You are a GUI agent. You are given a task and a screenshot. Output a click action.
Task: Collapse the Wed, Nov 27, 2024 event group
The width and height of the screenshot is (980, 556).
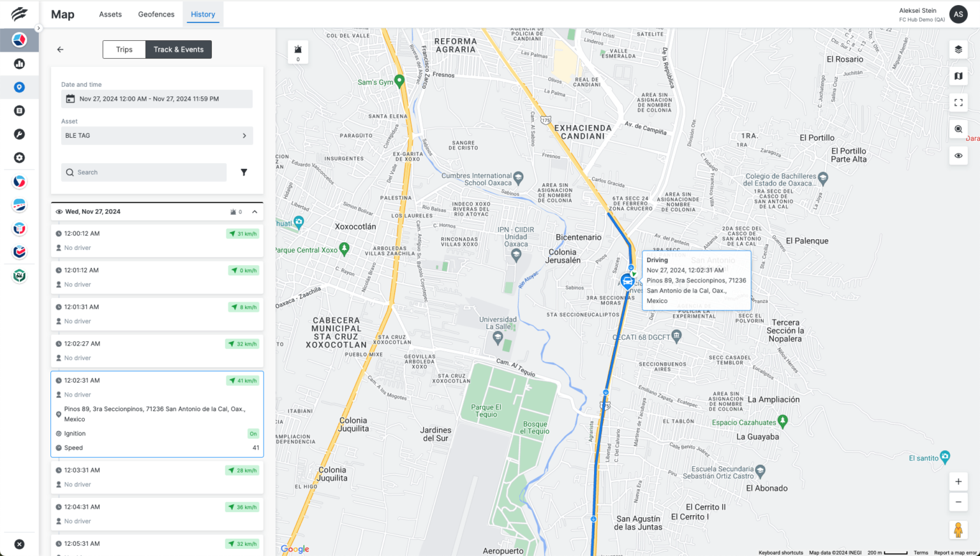255,211
